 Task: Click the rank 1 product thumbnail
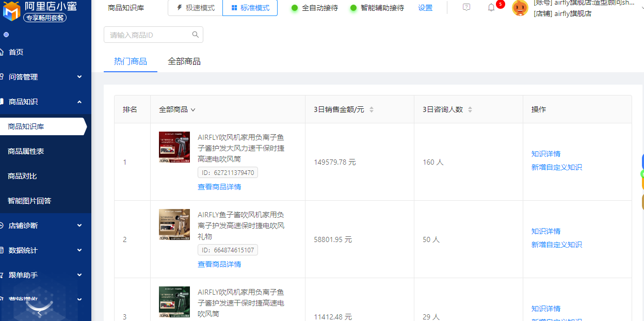pyautogui.click(x=174, y=147)
